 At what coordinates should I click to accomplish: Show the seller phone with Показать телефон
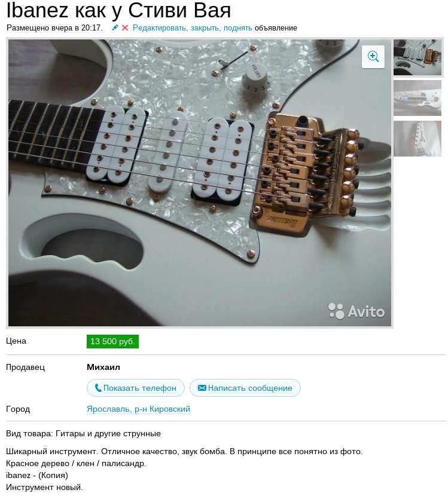[136, 388]
